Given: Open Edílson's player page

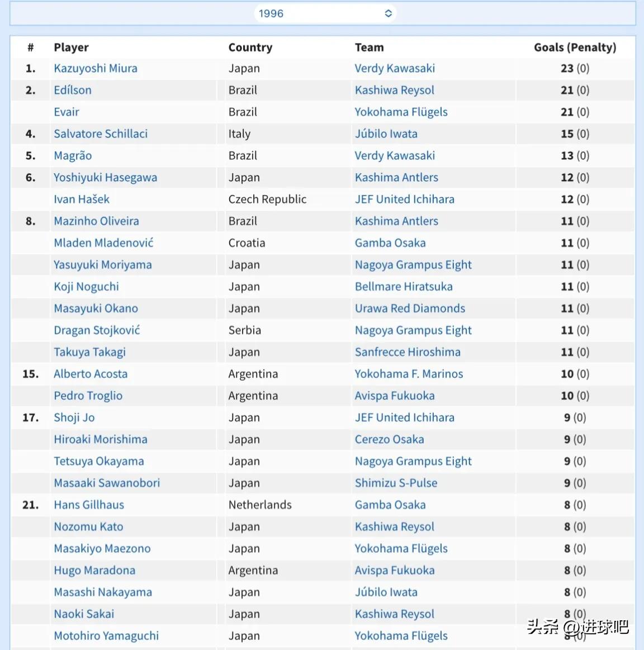Looking at the screenshot, I should point(73,90).
